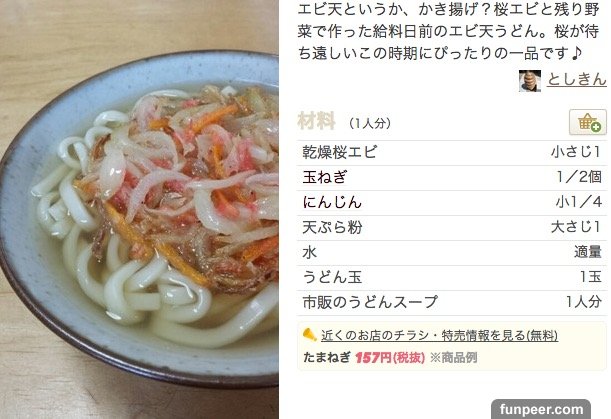This screenshot has width=611, height=419.
Task: Click the funpeer.com watermark badge
Action: tap(541, 409)
